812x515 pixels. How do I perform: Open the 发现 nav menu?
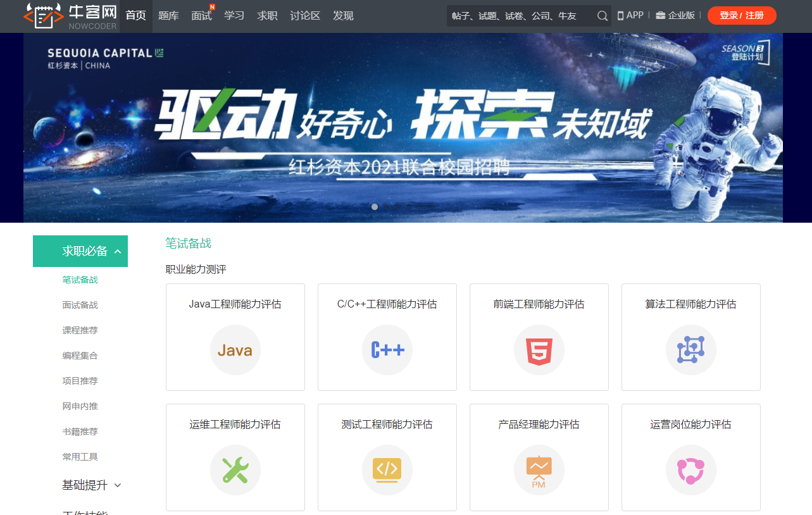pos(343,16)
